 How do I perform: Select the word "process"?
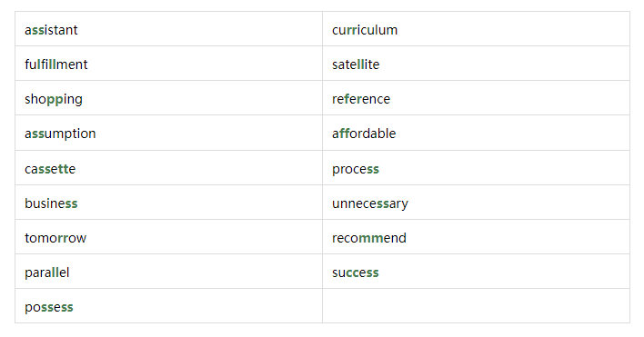[x=356, y=169]
